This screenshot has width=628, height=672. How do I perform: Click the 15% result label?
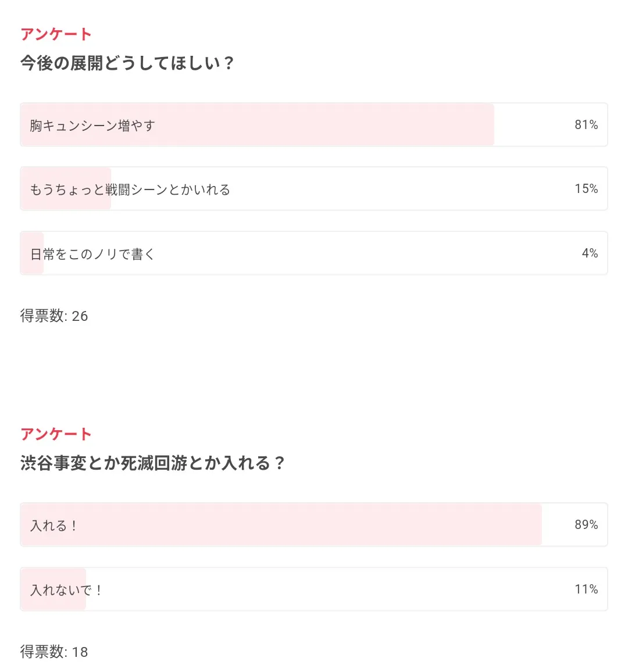click(586, 188)
